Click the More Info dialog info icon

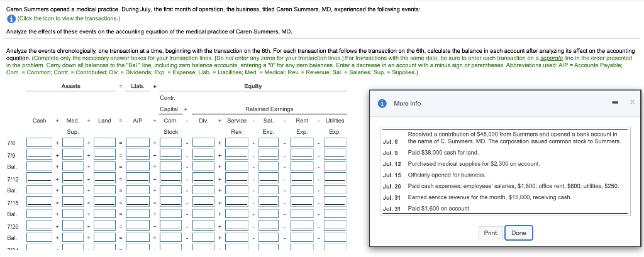point(383,104)
